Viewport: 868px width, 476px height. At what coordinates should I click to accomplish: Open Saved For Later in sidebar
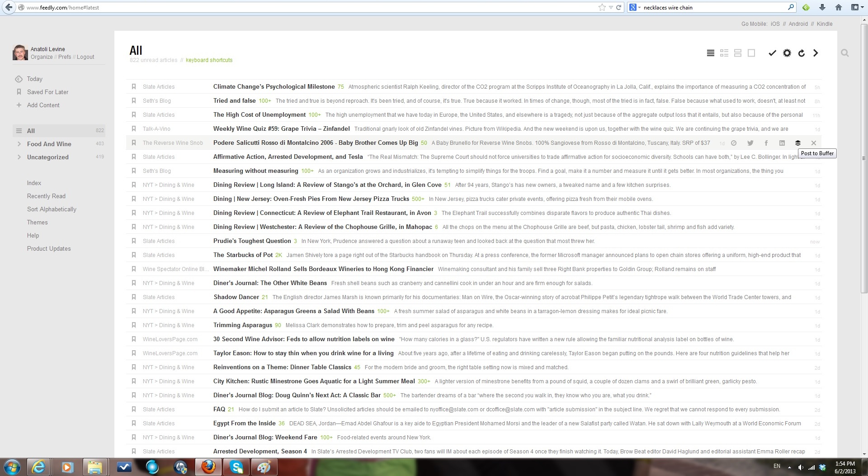47,92
